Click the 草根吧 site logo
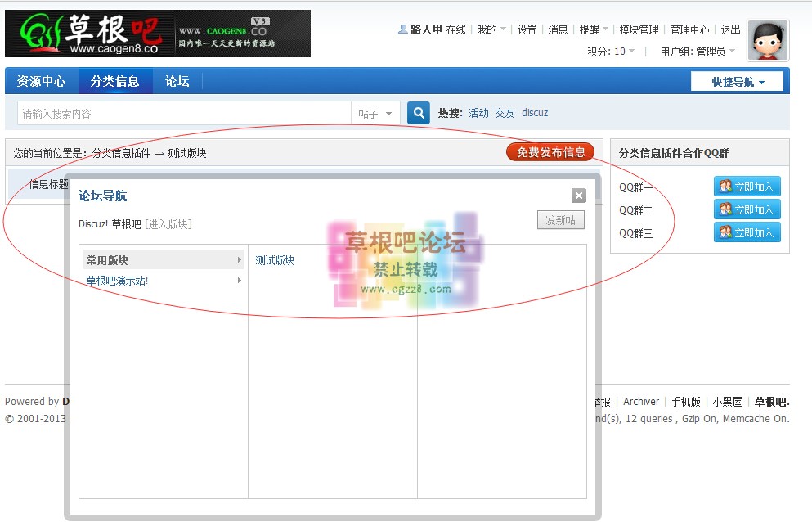 coord(158,34)
